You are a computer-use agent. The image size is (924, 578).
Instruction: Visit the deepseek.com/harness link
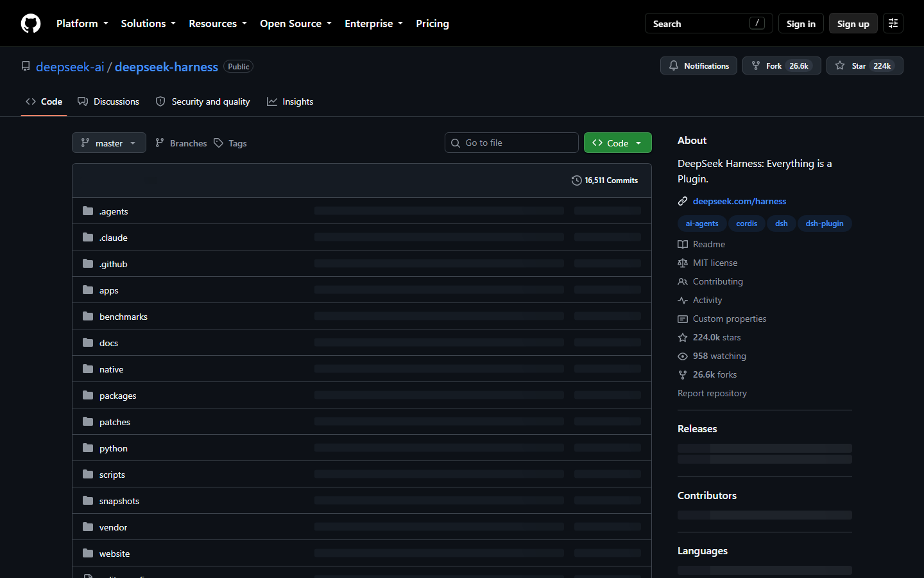(x=739, y=201)
